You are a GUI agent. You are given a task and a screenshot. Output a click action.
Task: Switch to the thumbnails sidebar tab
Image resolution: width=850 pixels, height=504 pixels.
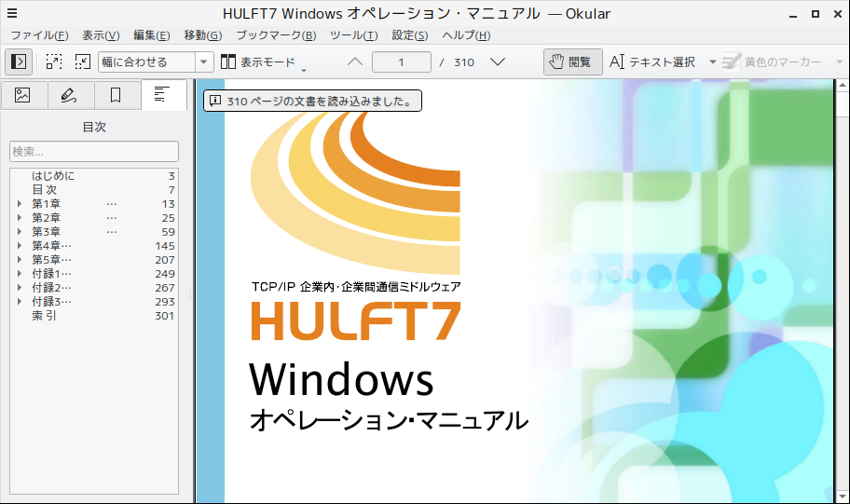point(22,95)
